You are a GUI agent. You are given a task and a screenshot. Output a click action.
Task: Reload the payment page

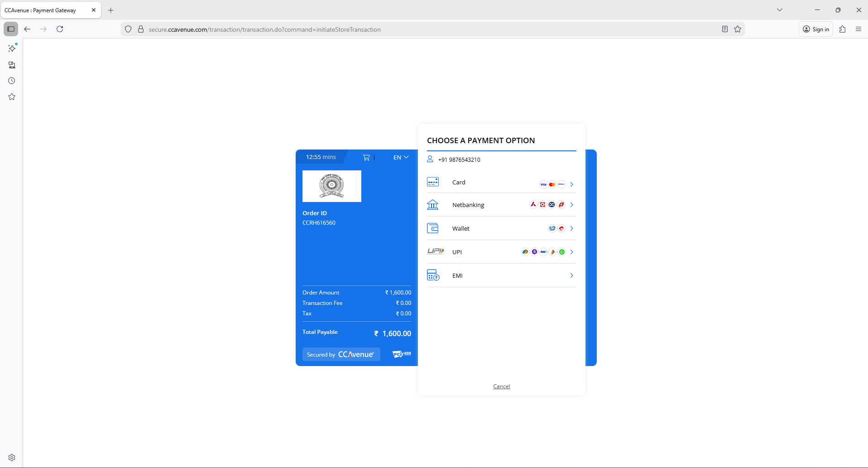point(60,29)
